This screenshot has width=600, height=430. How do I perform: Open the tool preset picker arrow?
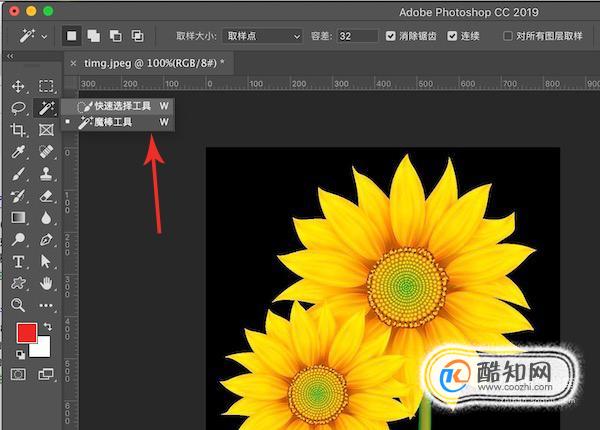(x=44, y=37)
